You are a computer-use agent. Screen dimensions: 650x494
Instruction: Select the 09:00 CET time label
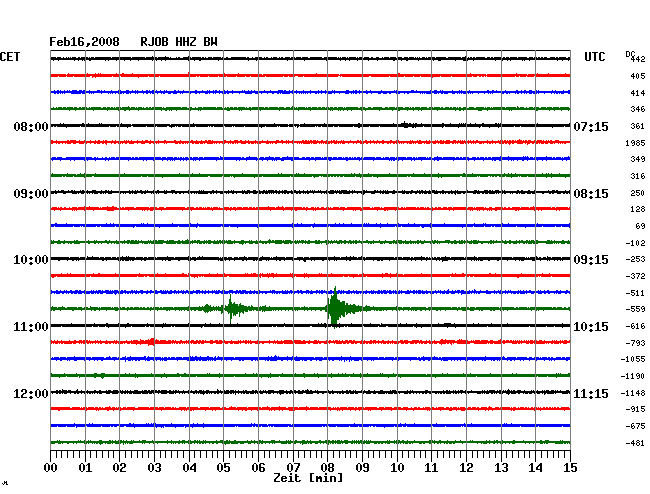(x=31, y=194)
